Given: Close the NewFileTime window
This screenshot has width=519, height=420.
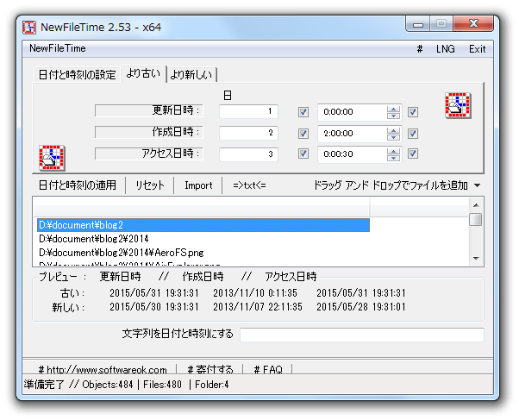Looking at the screenshot, I should [473, 23].
